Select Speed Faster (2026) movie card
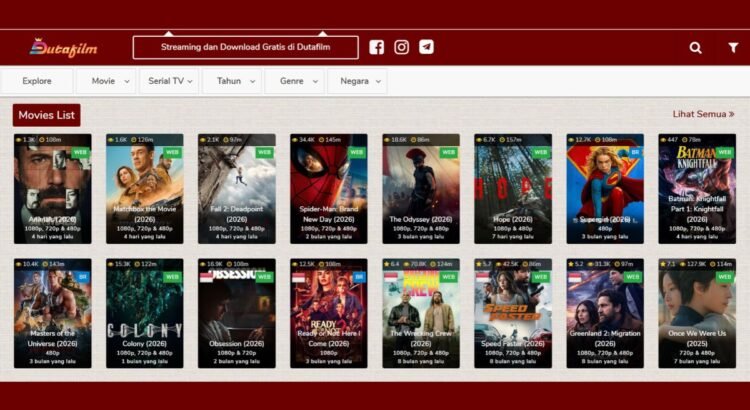 click(x=513, y=313)
